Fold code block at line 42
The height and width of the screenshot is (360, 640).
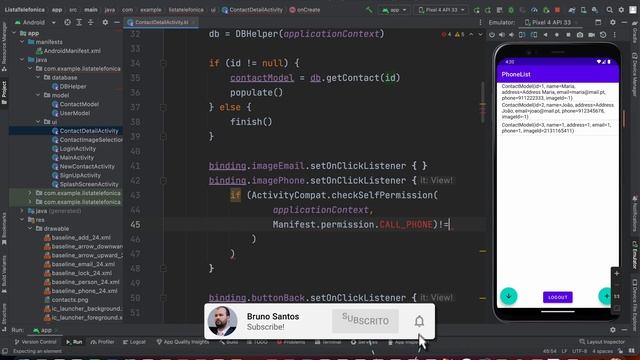pyautogui.click(x=163, y=180)
